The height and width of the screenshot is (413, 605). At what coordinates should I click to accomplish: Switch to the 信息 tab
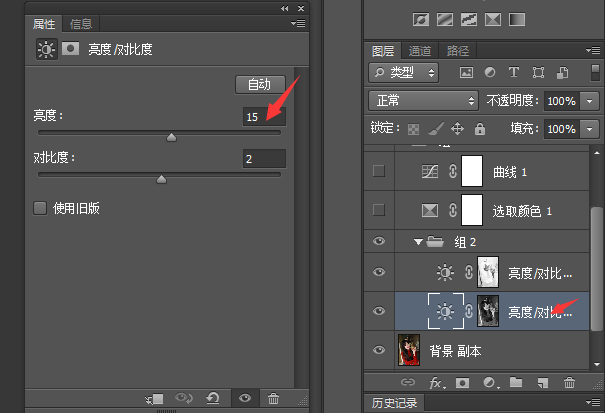[81, 24]
